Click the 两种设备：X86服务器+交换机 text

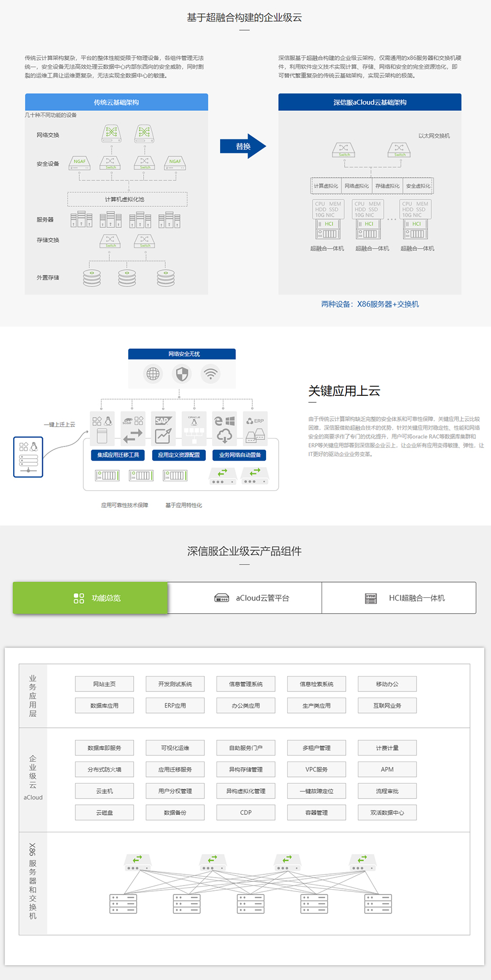click(x=370, y=304)
